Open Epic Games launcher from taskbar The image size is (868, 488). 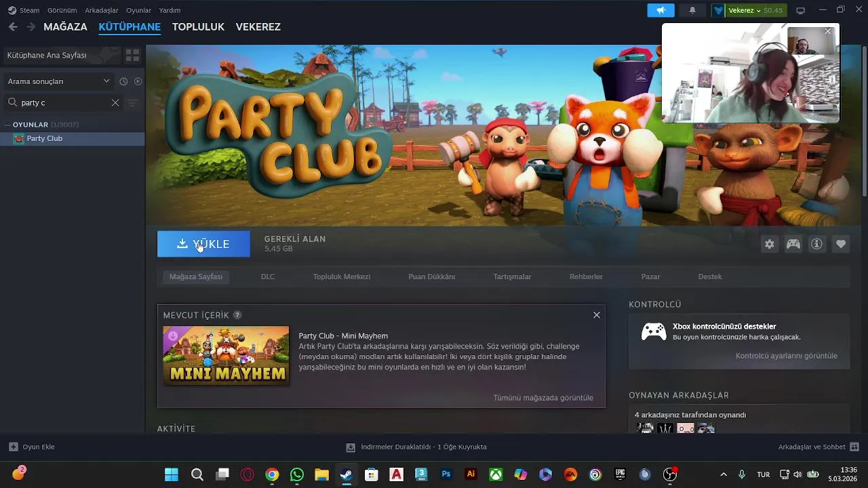pyautogui.click(x=620, y=474)
